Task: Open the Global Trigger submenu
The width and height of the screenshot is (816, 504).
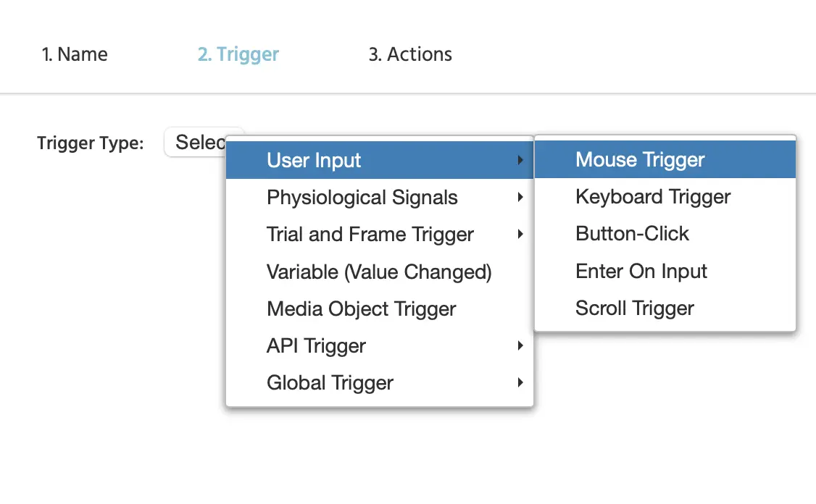Action: (330, 383)
